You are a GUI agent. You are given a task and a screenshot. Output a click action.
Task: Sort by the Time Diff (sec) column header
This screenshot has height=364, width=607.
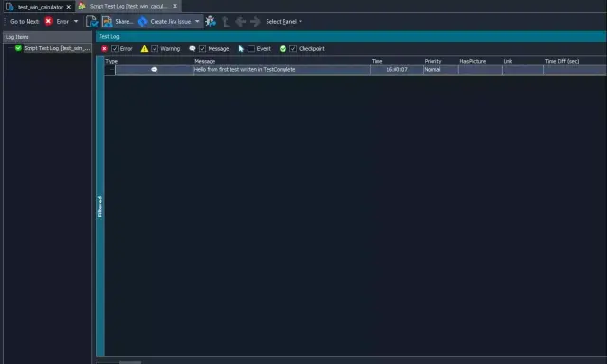(575, 61)
